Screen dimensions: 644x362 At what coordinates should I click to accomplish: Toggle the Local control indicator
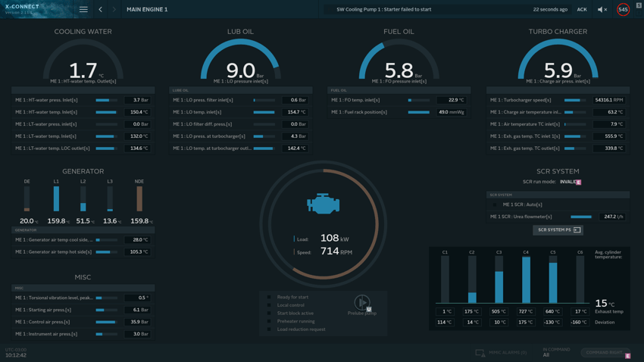click(269, 305)
